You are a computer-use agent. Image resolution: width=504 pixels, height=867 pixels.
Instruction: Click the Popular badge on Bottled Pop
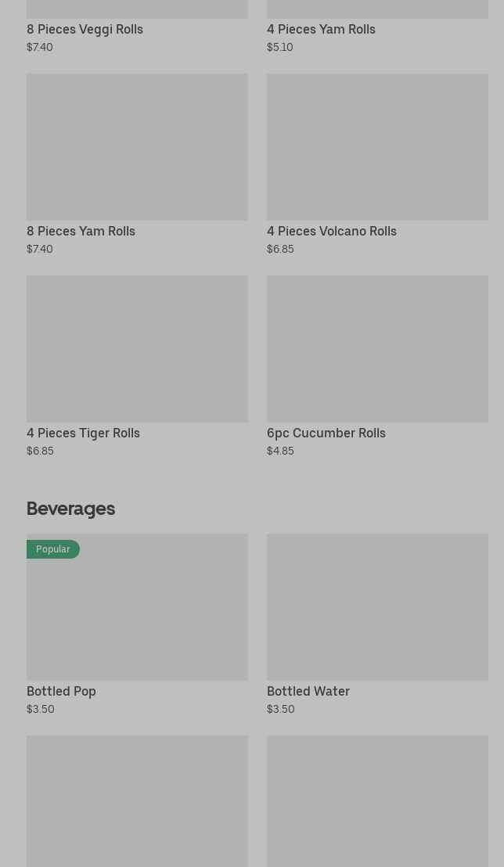tap(53, 549)
